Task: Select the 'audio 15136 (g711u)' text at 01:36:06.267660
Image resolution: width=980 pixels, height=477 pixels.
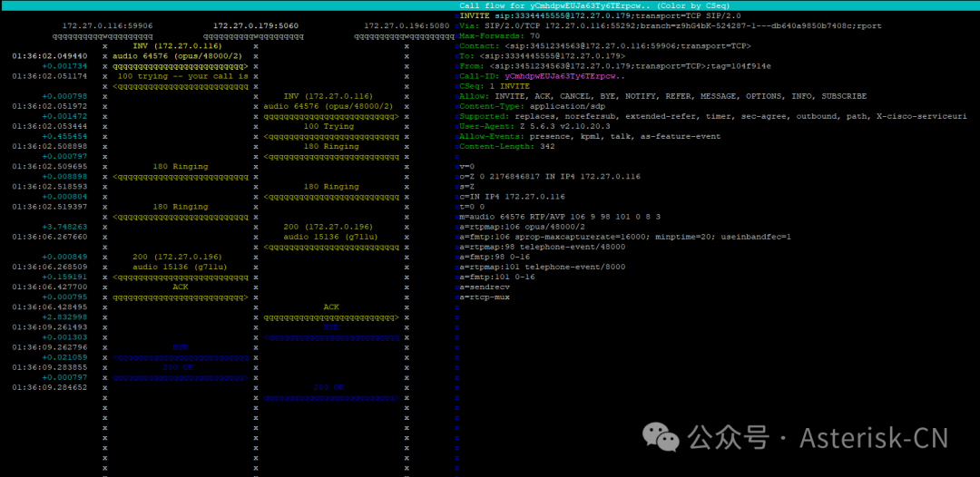Action: click(x=331, y=238)
